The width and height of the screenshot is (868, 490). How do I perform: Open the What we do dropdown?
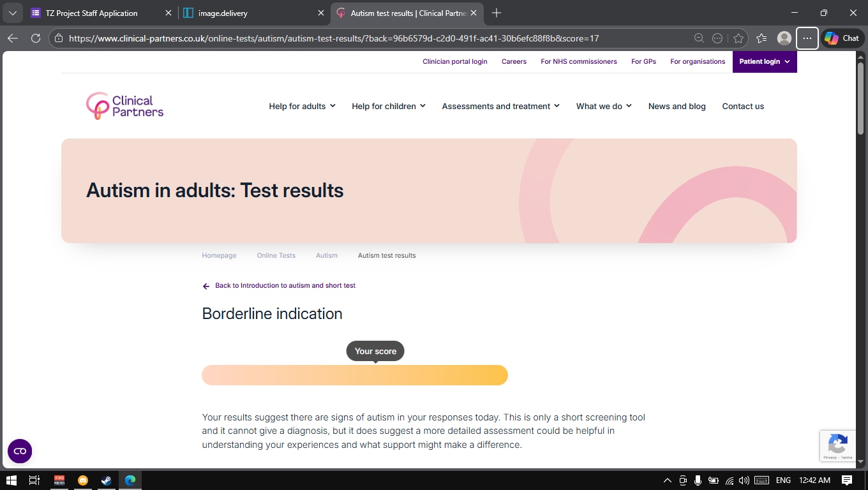pyautogui.click(x=604, y=107)
